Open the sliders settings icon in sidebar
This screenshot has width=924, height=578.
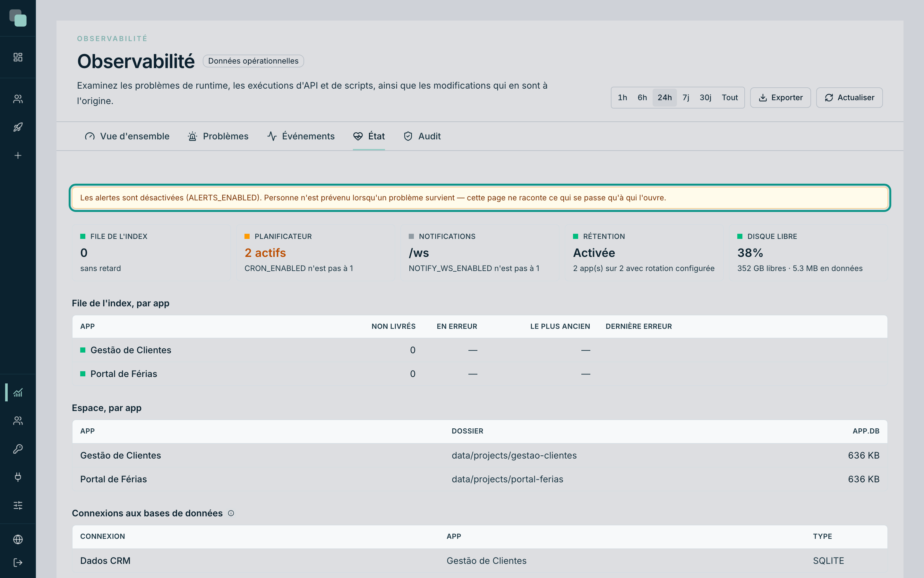point(18,505)
